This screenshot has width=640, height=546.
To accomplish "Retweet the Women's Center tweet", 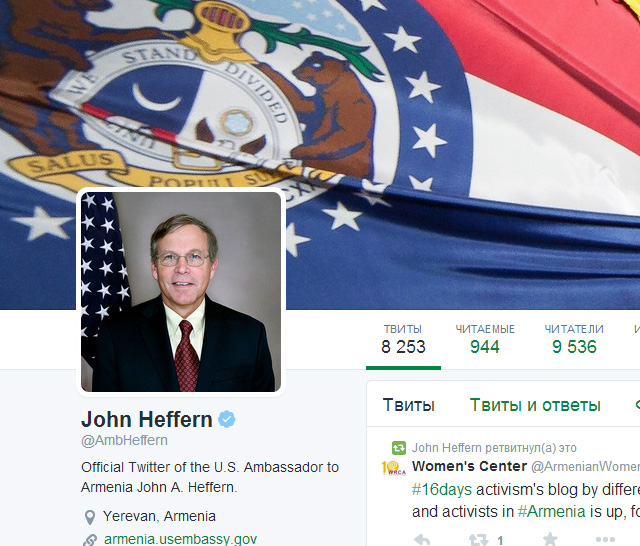I will click(478, 540).
